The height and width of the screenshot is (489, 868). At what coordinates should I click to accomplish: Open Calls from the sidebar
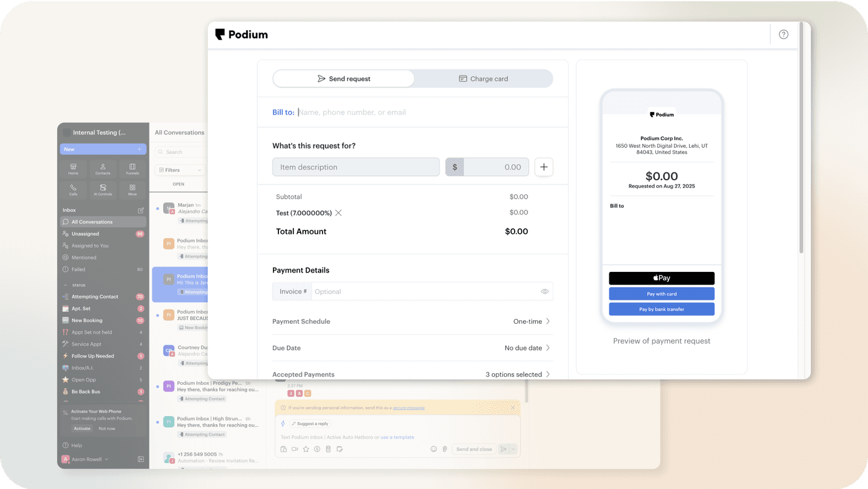tap(73, 190)
